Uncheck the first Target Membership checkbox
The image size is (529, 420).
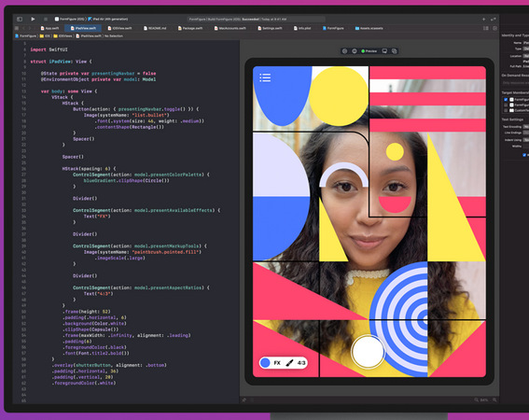pos(506,100)
